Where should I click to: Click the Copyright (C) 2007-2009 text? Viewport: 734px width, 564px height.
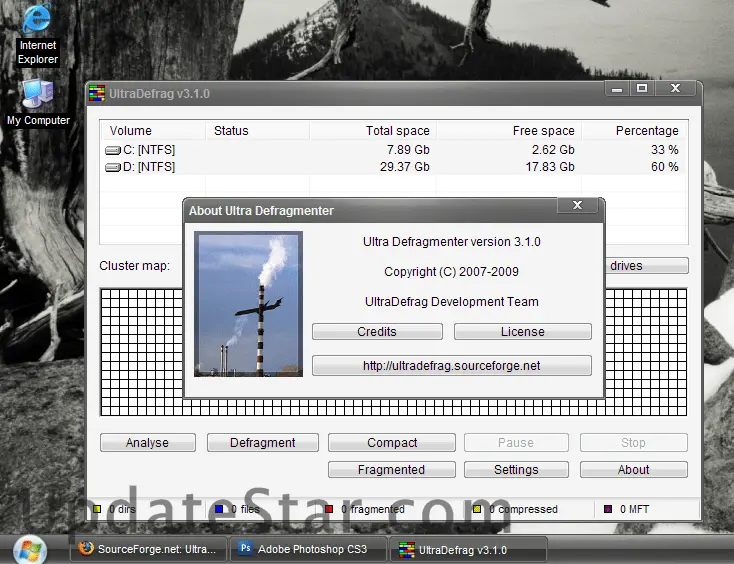pyautogui.click(x=451, y=271)
